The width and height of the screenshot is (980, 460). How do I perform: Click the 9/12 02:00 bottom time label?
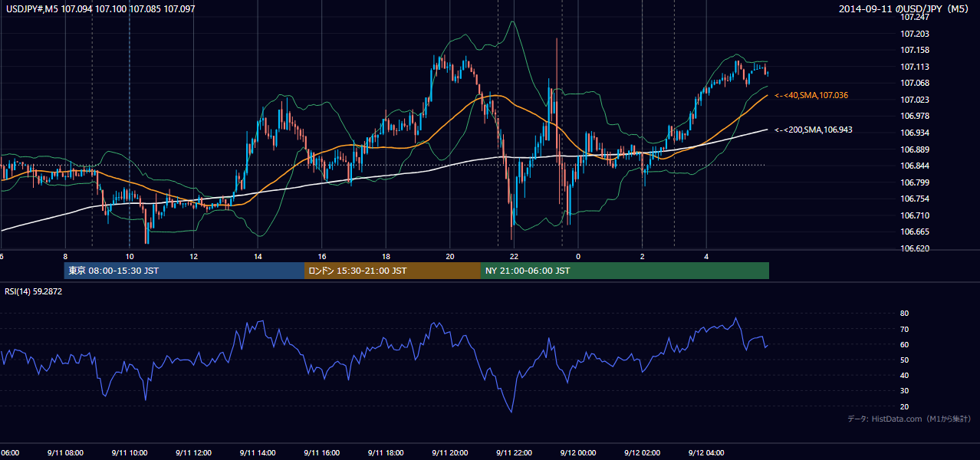pyautogui.click(x=642, y=453)
